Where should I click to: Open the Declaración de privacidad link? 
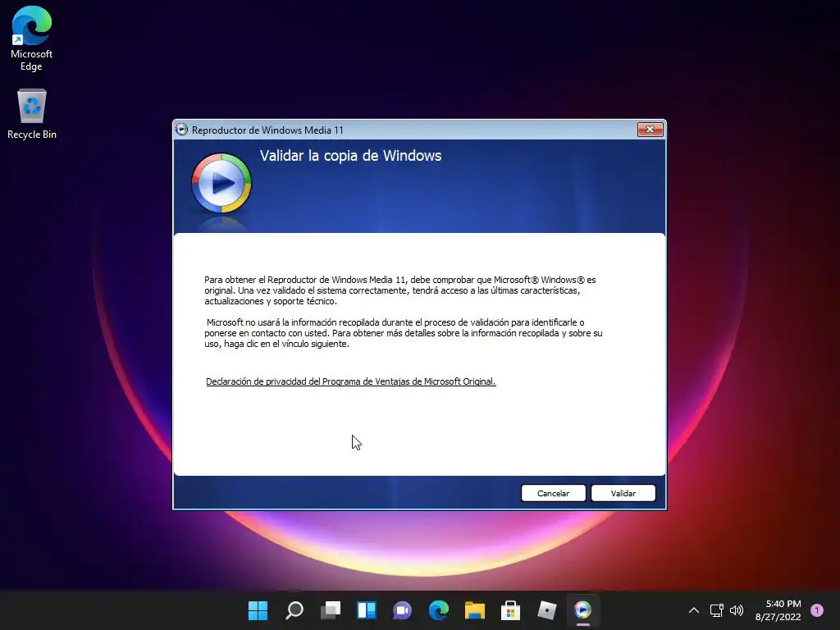click(x=351, y=381)
